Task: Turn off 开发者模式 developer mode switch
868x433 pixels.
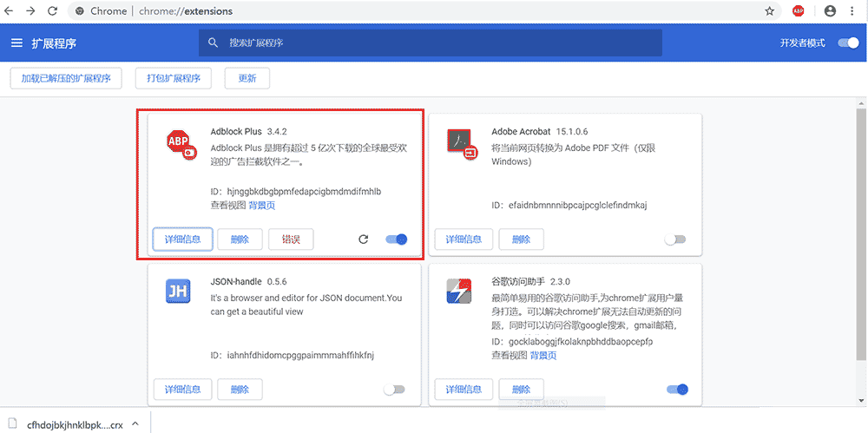Action: 847,43
